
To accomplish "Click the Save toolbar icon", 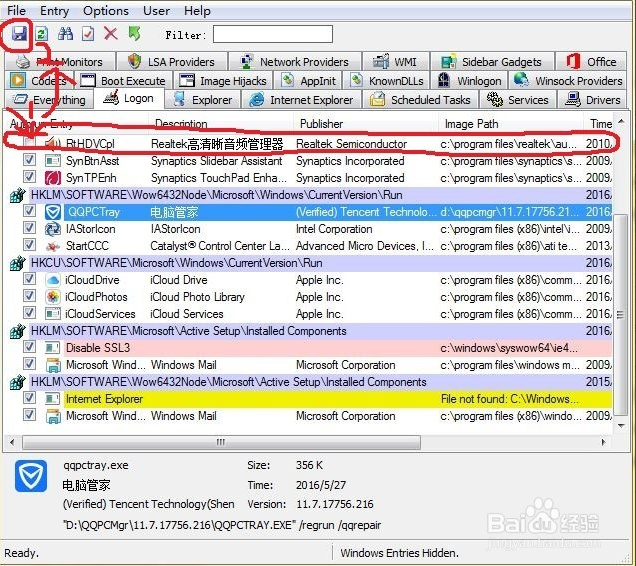I will (19, 33).
